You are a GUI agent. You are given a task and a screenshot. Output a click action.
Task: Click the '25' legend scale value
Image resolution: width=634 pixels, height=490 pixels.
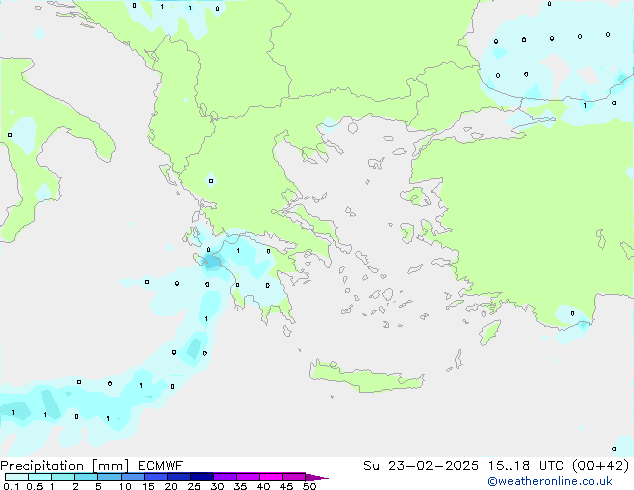click(x=194, y=486)
